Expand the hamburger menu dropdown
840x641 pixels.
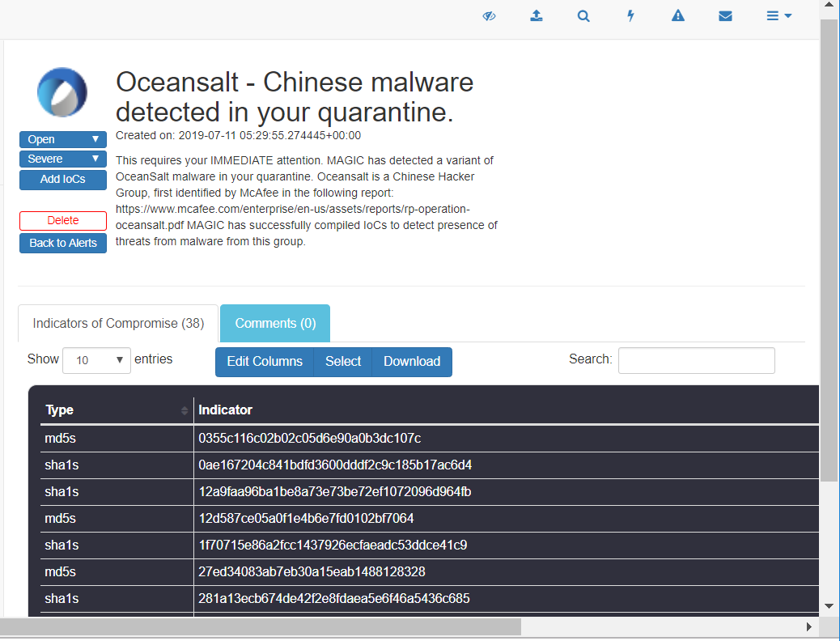pos(778,16)
